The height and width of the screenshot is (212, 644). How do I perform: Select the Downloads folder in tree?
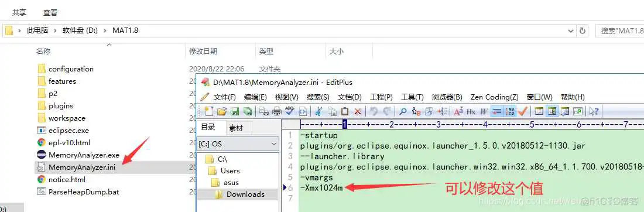tap(240, 194)
